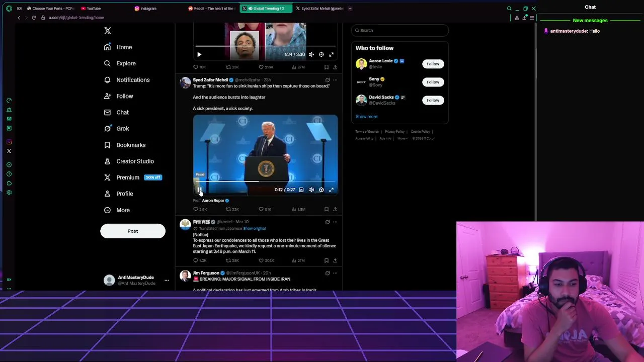The width and height of the screenshot is (644, 362).
Task: Follow David Sacks
Action: pos(433,100)
